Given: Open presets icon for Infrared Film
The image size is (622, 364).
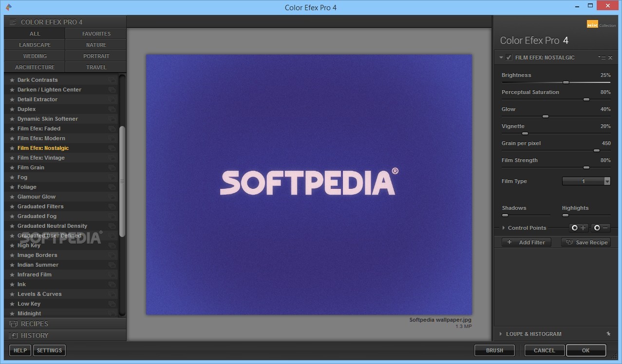Looking at the screenshot, I should pos(112,274).
